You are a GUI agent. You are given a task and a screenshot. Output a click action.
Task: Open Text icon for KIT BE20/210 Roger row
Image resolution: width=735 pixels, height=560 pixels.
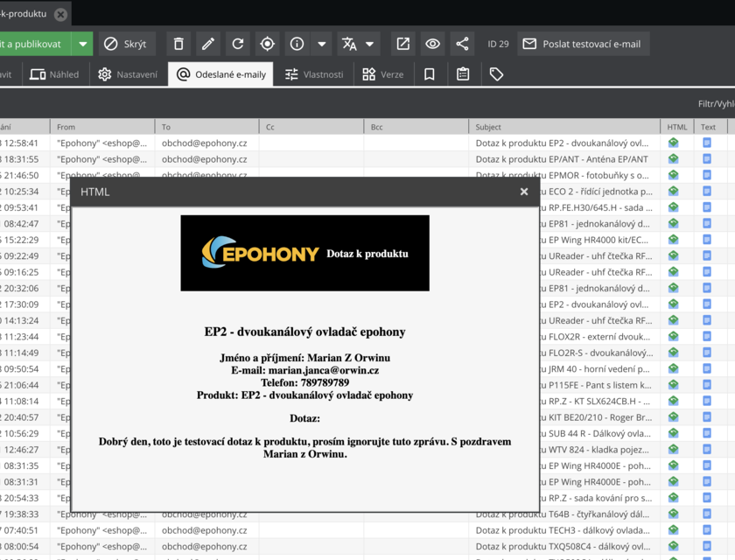[x=707, y=417]
